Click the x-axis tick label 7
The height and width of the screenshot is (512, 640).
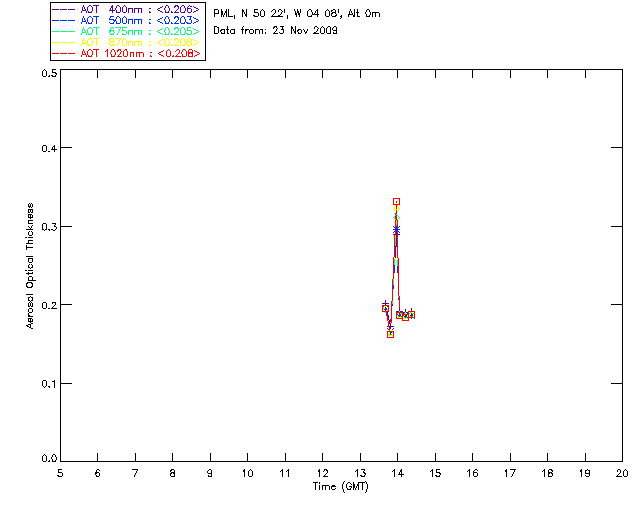pos(135,473)
